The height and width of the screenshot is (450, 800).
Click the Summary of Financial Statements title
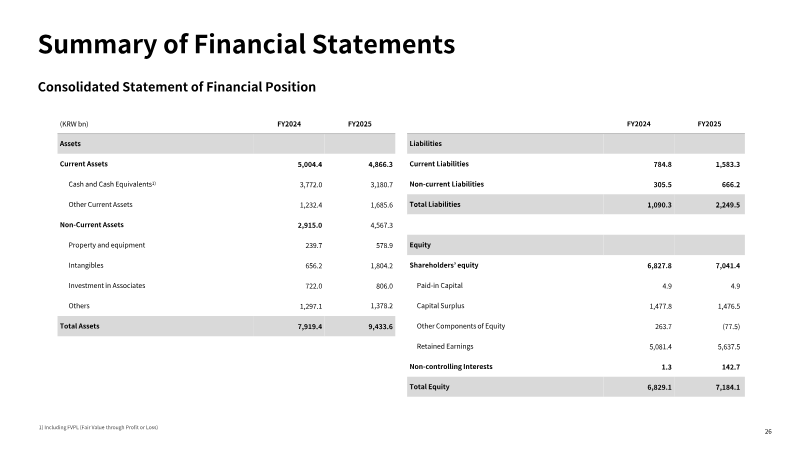(246, 44)
